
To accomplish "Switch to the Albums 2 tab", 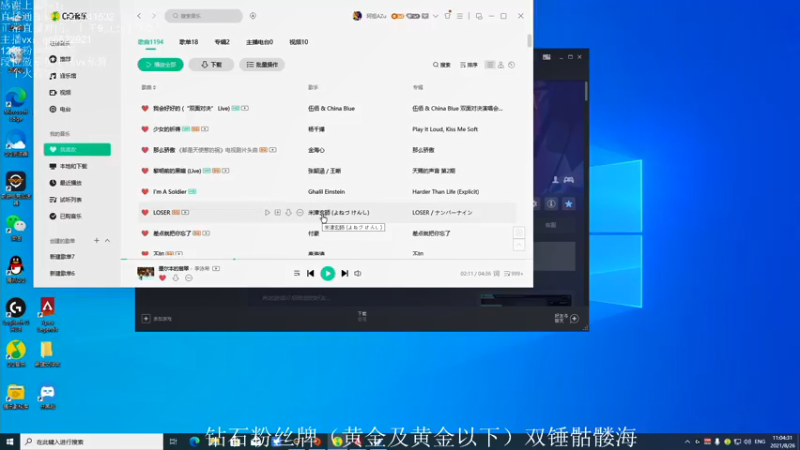I will pos(222,42).
